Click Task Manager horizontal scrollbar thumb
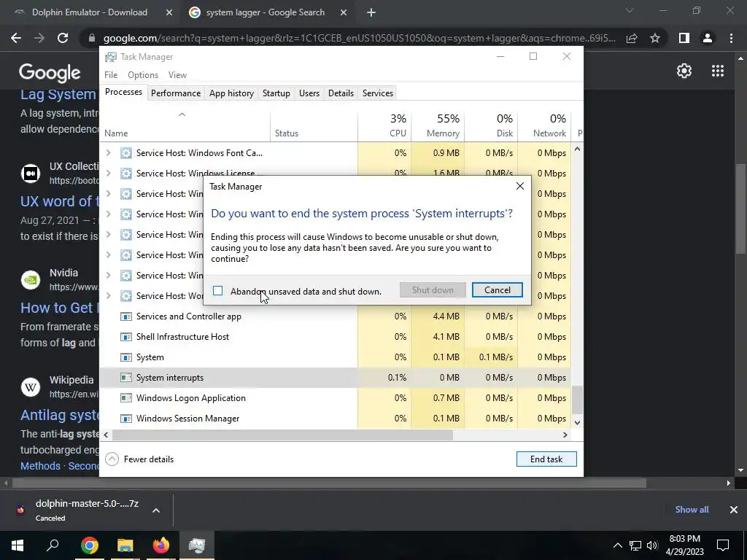 pyautogui.click(x=282, y=435)
